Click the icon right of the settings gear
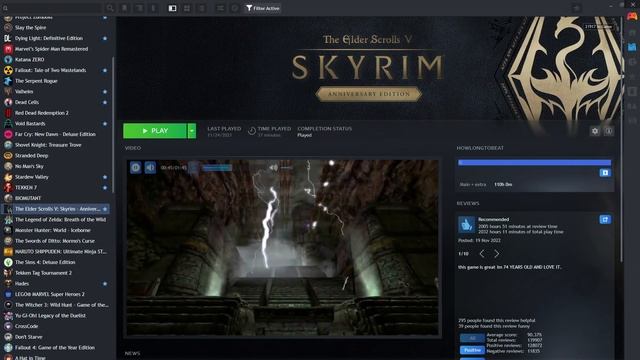The width and height of the screenshot is (640, 360). [x=609, y=131]
